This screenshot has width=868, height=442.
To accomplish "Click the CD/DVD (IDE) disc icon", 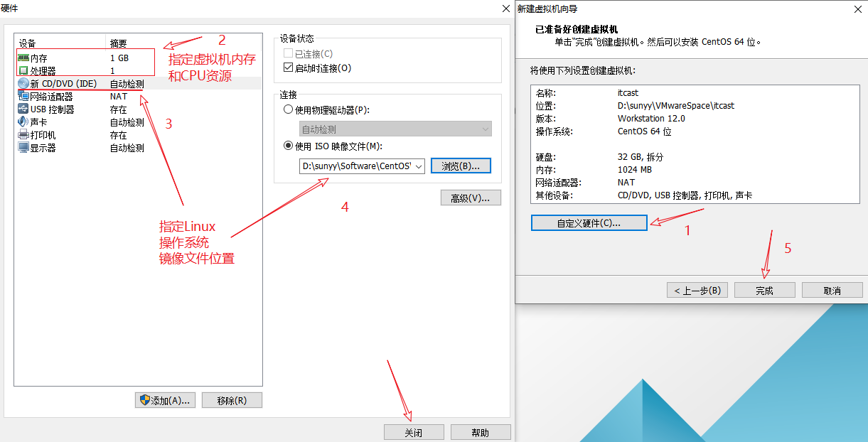I will [x=23, y=84].
